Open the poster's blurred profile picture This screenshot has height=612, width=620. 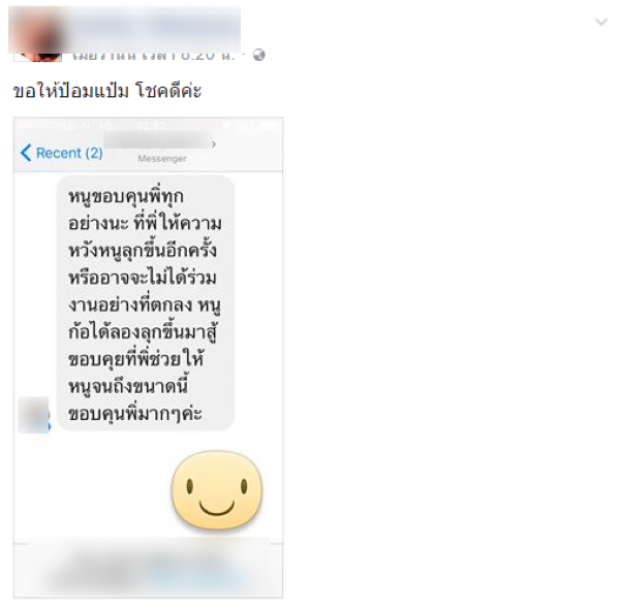tap(38, 34)
